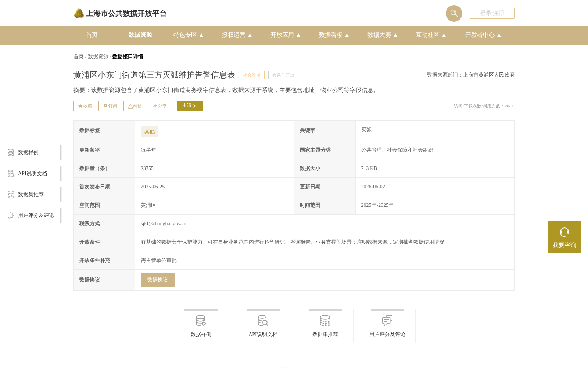588x368 pixels.
Task: Click the 访问/下载次数/调用次数 counter text
Action: (484, 106)
